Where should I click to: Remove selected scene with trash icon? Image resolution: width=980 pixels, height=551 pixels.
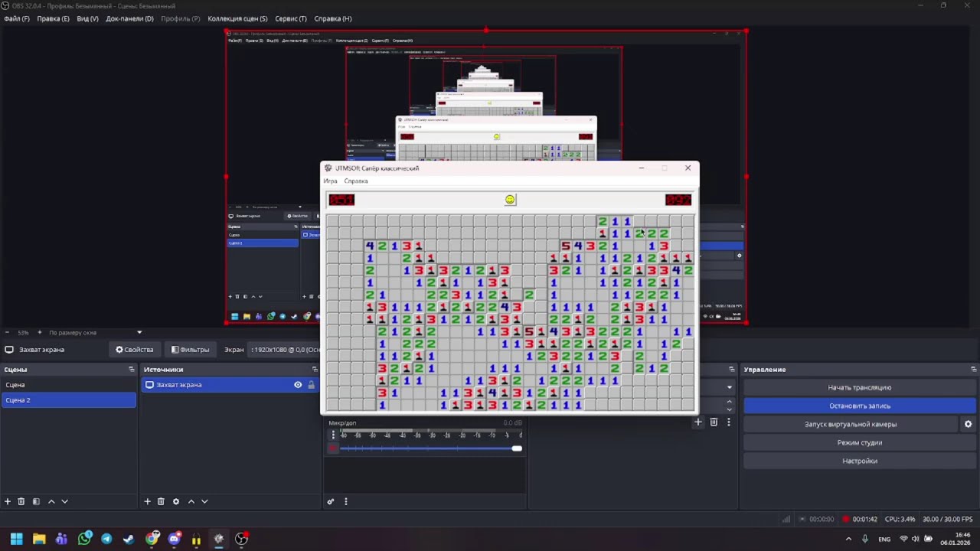click(21, 501)
